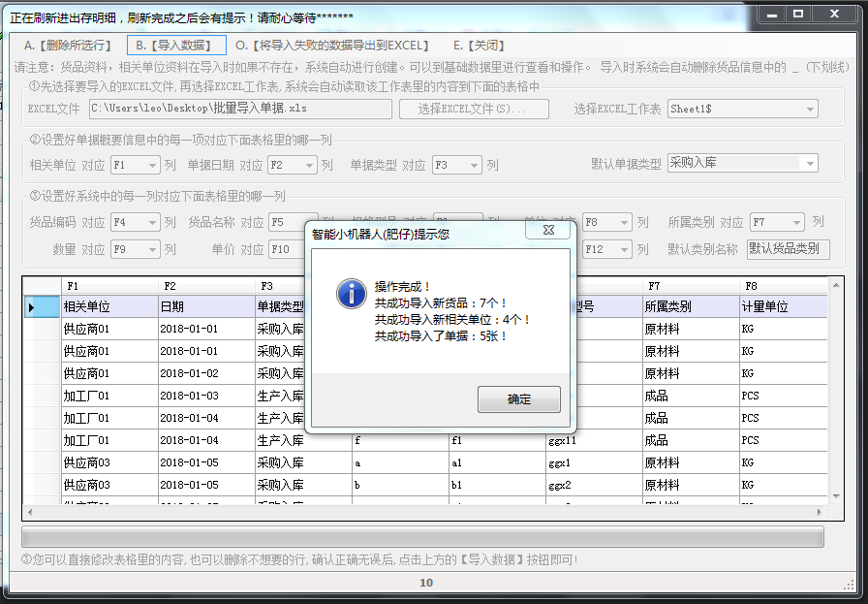
Task: Click A.【删除所选行】 menu item
Action: tap(68, 45)
